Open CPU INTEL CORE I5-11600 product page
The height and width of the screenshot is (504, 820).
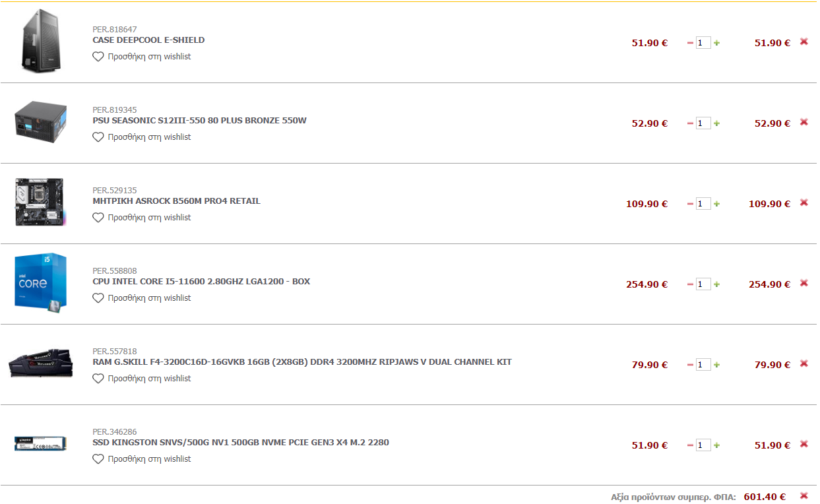click(x=201, y=282)
